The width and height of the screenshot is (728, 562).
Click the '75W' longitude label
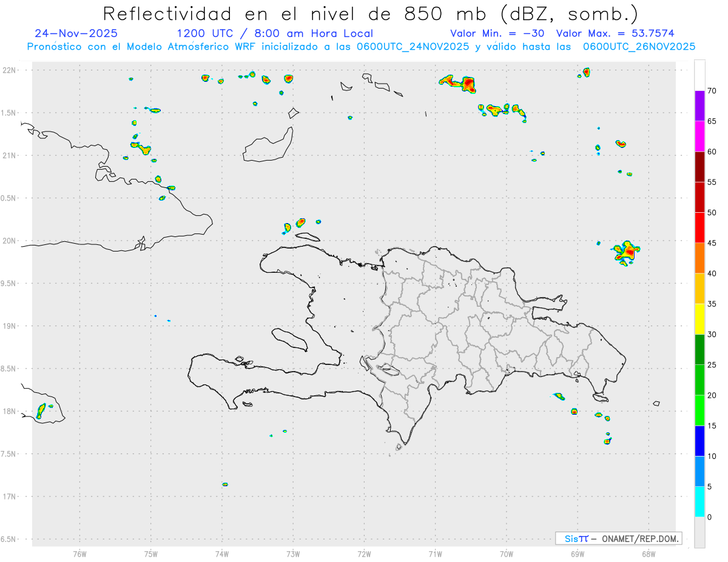pyautogui.click(x=151, y=553)
